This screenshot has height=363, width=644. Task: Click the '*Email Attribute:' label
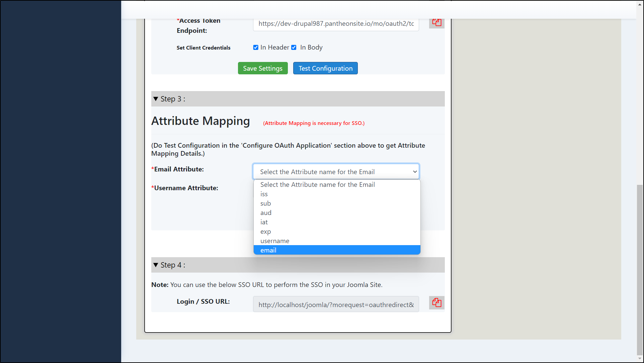click(177, 169)
